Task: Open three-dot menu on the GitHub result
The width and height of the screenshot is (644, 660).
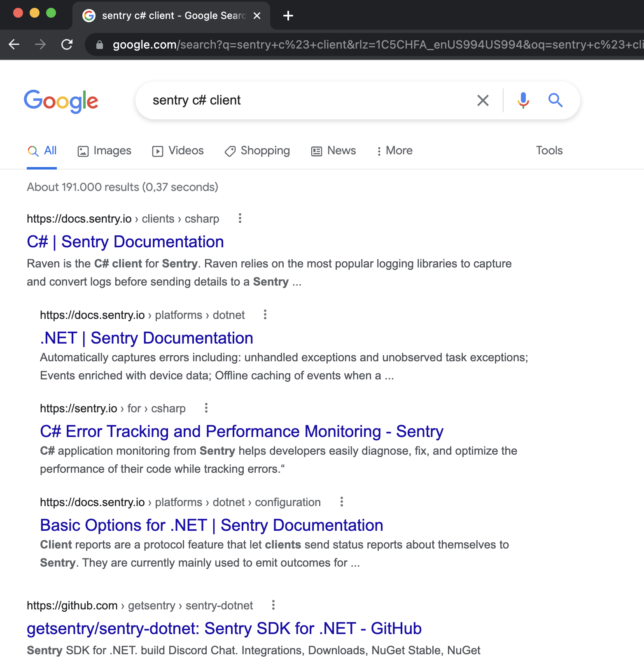Action: pos(273,605)
